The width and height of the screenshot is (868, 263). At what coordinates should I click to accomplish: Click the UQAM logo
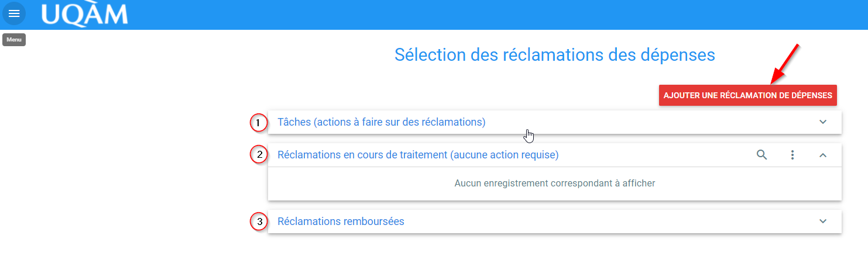pyautogui.click(x=84, y=14)
